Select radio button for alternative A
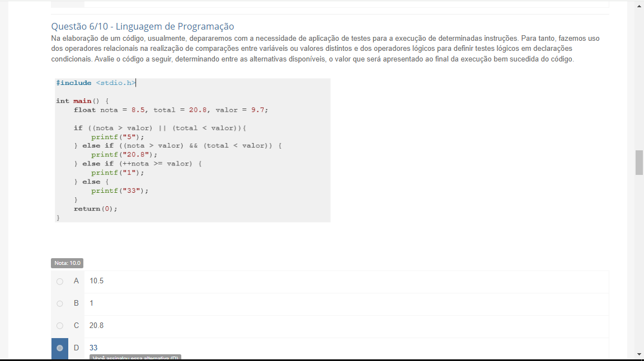This screenshot has height=361, width=644. 60,281
